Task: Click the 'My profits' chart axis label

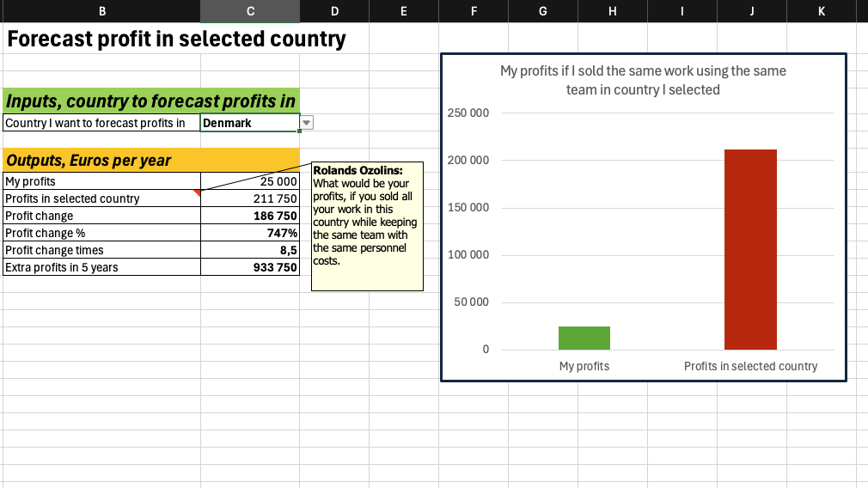Action: [584, 366]
